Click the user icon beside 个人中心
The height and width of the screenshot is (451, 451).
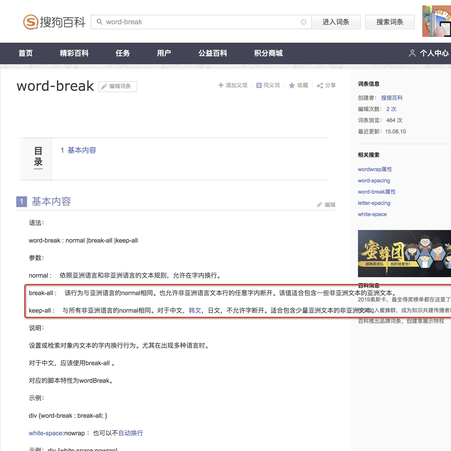412,53
